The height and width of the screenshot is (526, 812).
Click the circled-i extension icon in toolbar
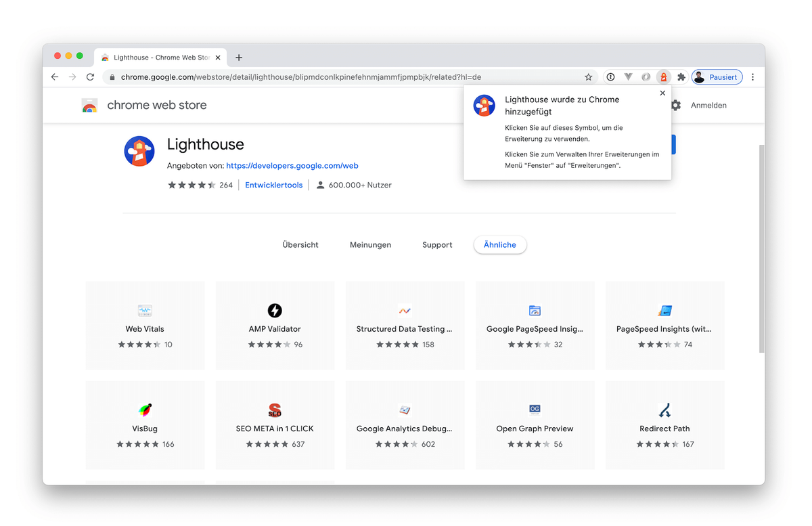pyautogui.click(x=610, y=77)
